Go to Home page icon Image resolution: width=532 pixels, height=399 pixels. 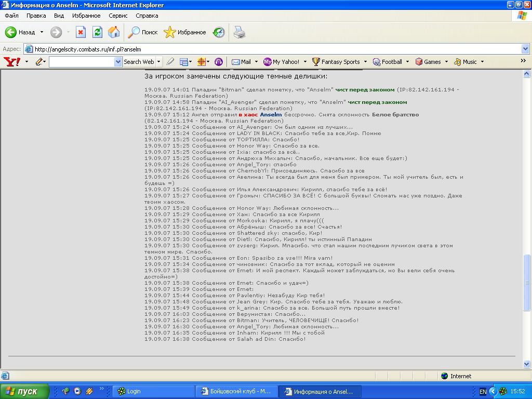114,32
